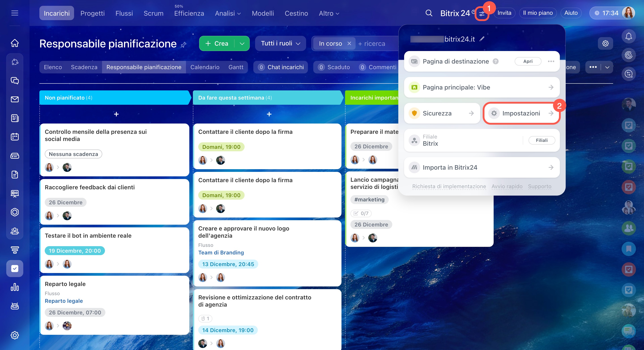Click the notifications bell icon
The image size is (644, 350).
629,36
